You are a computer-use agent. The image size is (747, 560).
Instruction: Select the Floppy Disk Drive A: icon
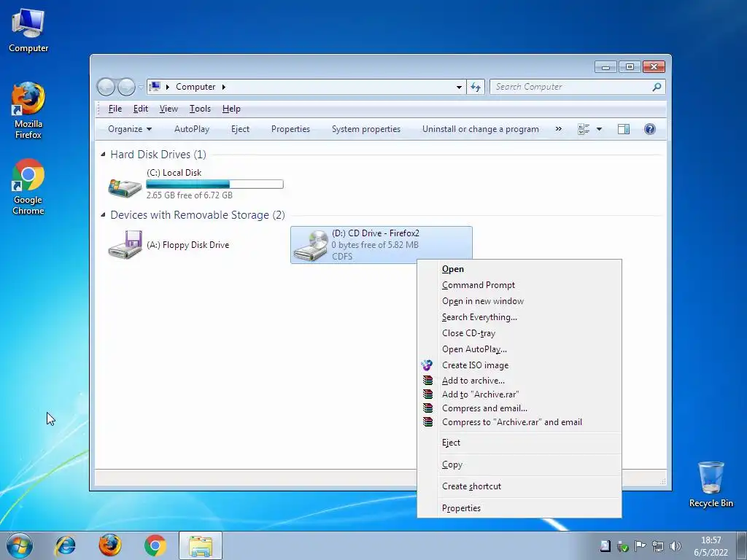click(x=125, y=245)
